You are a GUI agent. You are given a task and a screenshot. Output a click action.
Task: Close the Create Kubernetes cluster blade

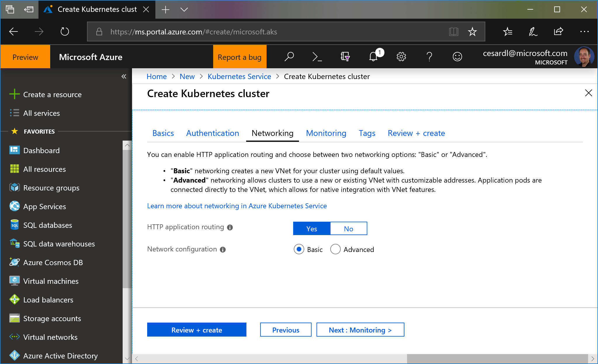tap(588, 93)
